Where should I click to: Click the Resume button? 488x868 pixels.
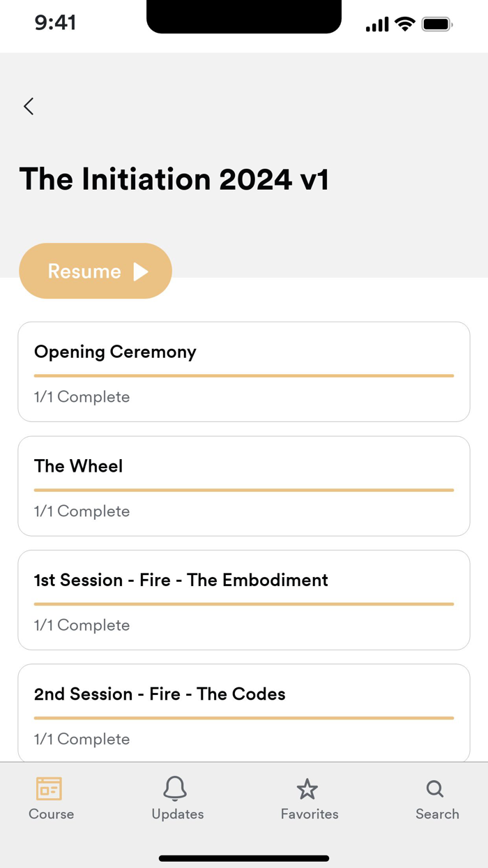(x=96, y=271)
